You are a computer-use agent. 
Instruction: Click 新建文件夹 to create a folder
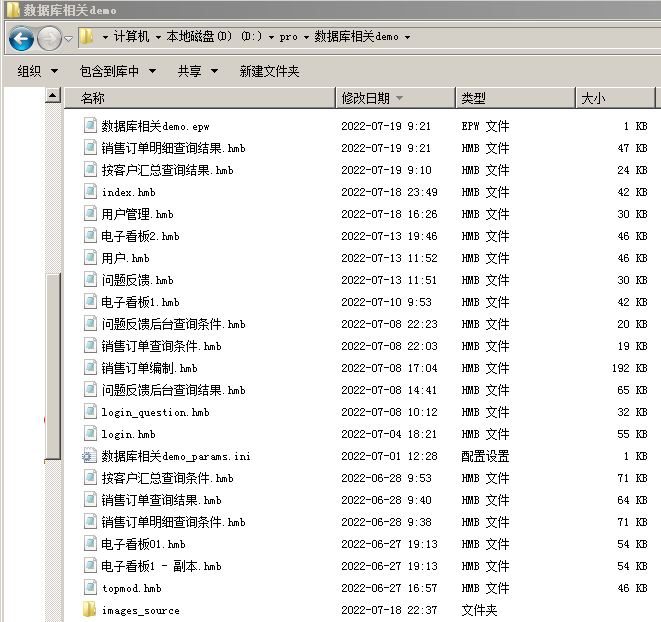coord(269,71)
